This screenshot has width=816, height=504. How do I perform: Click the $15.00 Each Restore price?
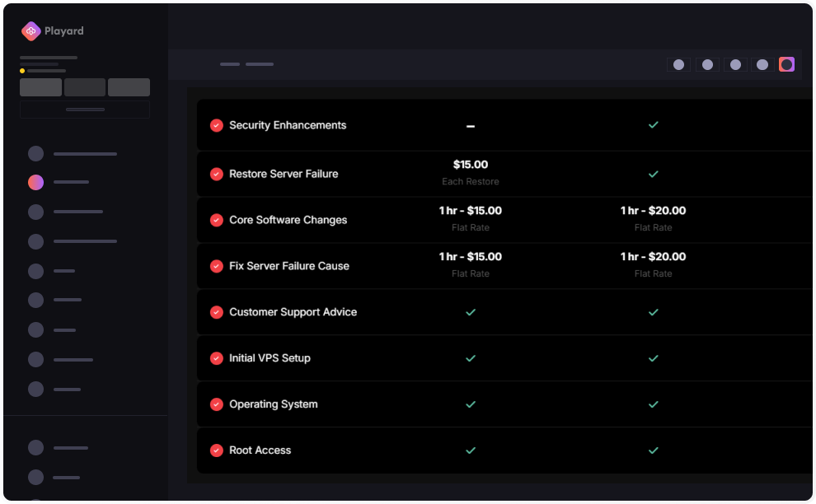[x=470, y=166]
